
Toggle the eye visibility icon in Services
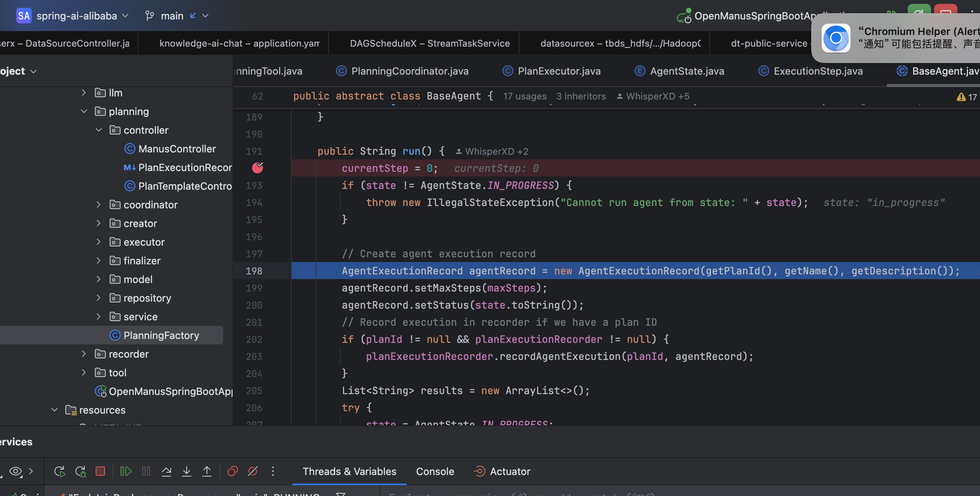(16, 472)
